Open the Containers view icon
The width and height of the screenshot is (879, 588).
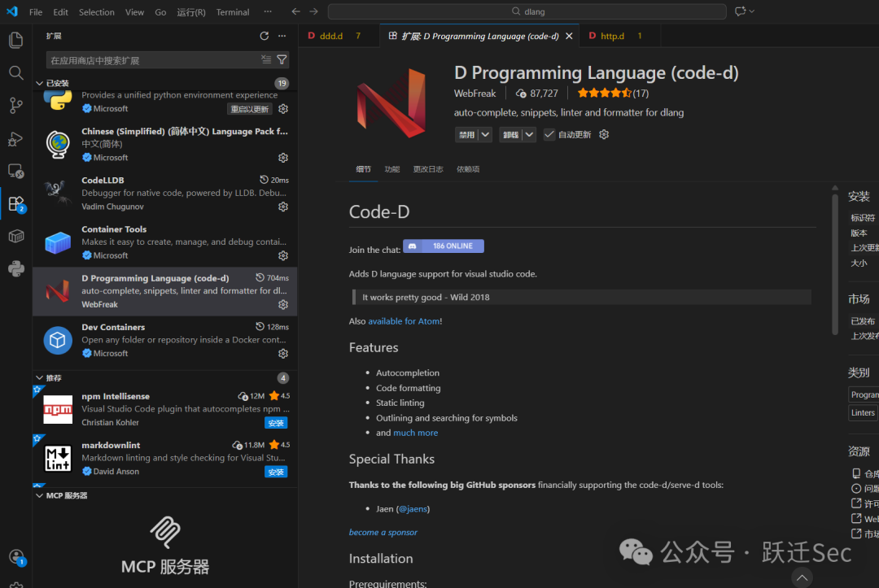tap(15, 237)
